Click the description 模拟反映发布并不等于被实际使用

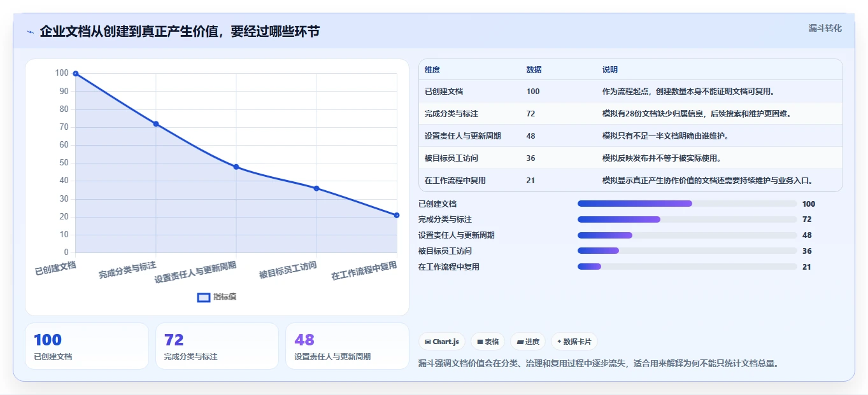click(662, 158)
